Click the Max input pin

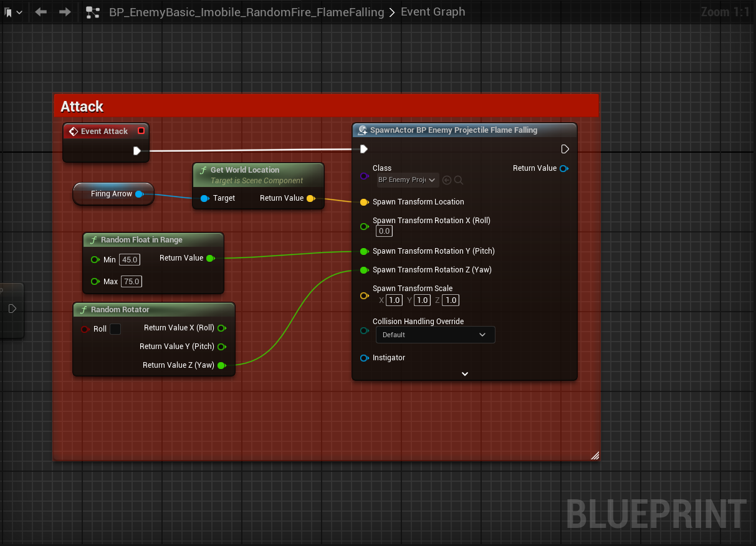click(x=95, y=281)
